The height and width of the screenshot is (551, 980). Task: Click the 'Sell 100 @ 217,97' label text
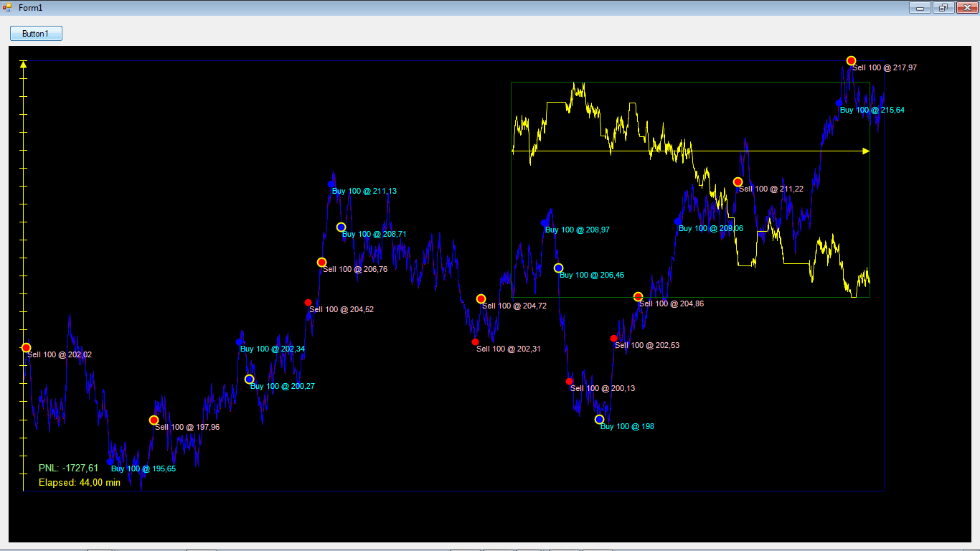coord(885,68)
